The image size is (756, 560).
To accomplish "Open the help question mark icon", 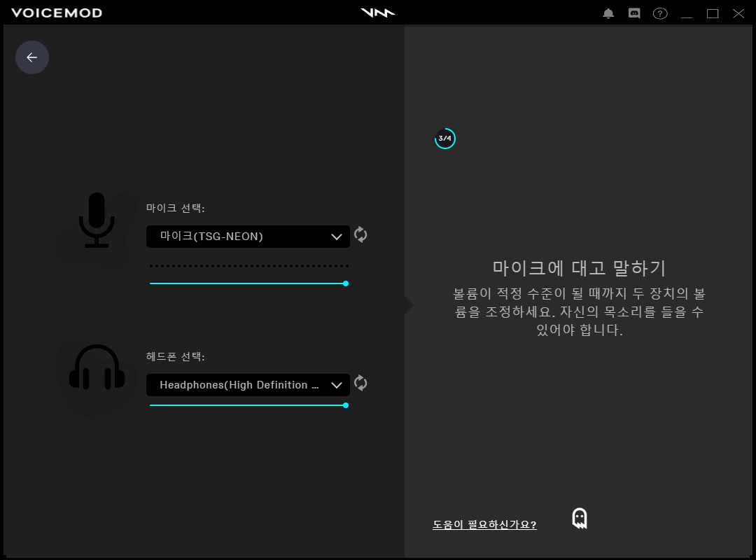I will pos(660,13).
